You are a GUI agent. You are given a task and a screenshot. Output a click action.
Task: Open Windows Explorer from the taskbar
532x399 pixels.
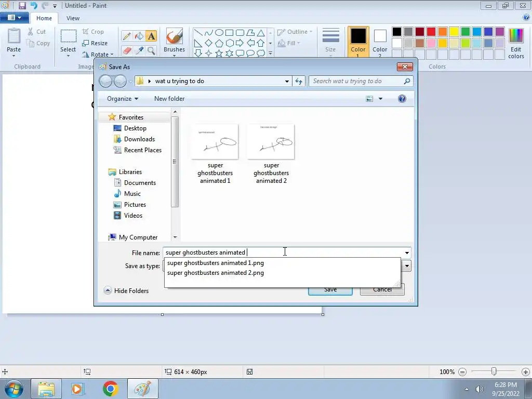tap(46, 389)
